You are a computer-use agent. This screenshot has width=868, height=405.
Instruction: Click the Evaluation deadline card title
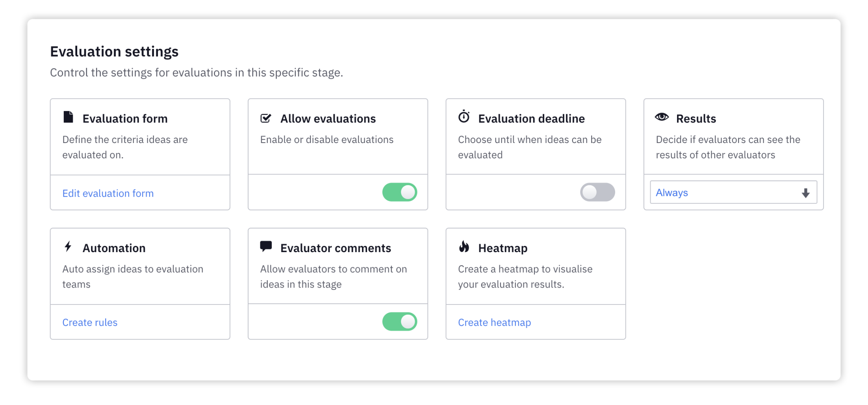[x=531, y=119]
